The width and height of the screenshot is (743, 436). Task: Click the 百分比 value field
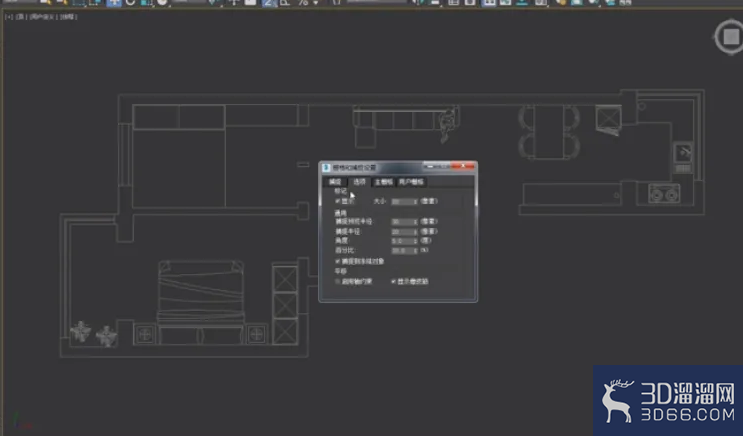pyautogui.click(x=402, y=251)
